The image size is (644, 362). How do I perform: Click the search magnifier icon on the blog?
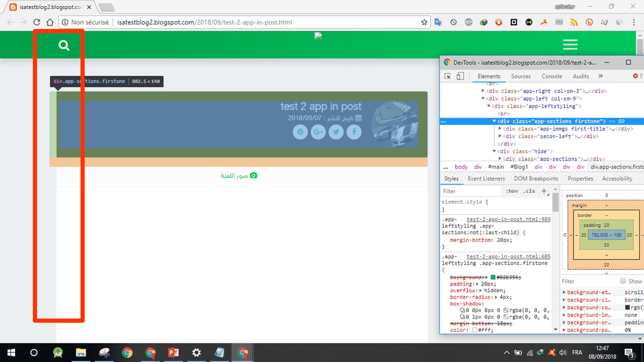tap(64, 46)
